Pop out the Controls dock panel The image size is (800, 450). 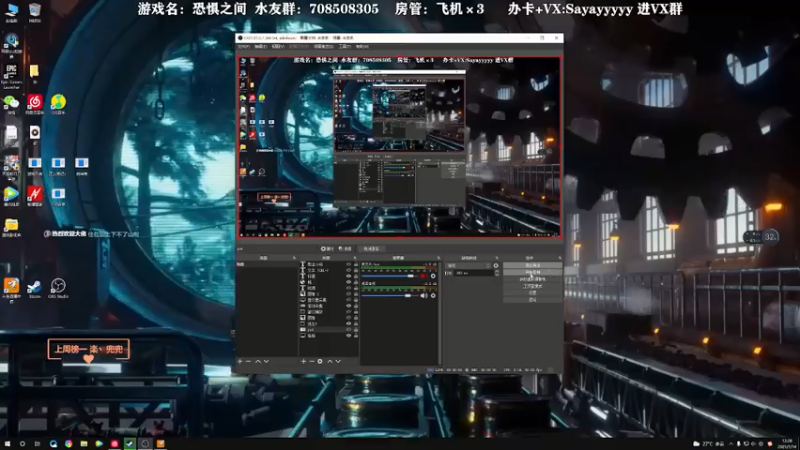click(x=560, y=258)
